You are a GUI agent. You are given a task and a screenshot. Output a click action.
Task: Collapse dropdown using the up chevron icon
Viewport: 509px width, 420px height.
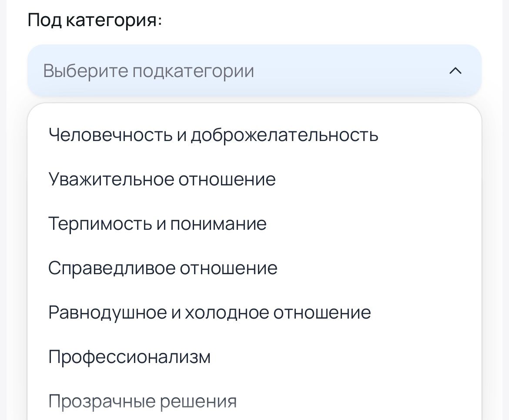click(455, 71)
